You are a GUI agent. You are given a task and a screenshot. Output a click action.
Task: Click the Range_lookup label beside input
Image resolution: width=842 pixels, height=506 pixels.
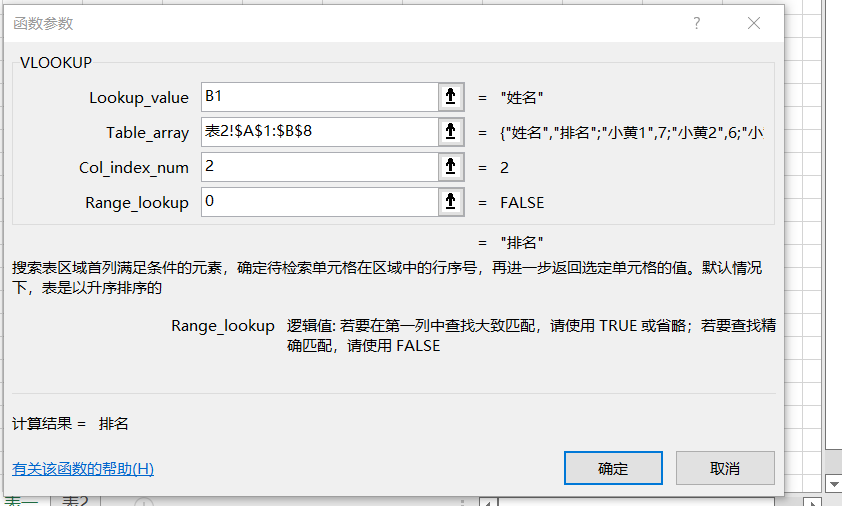(137, 203)
